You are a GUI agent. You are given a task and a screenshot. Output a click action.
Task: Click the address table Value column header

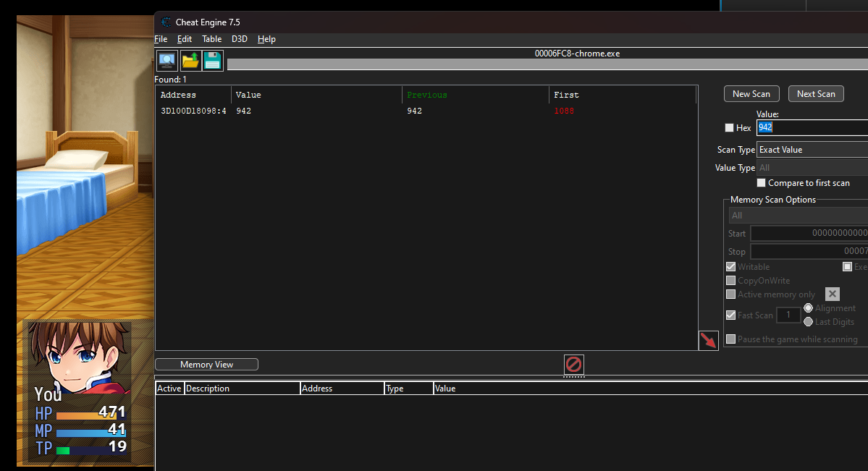coord(650,389)
